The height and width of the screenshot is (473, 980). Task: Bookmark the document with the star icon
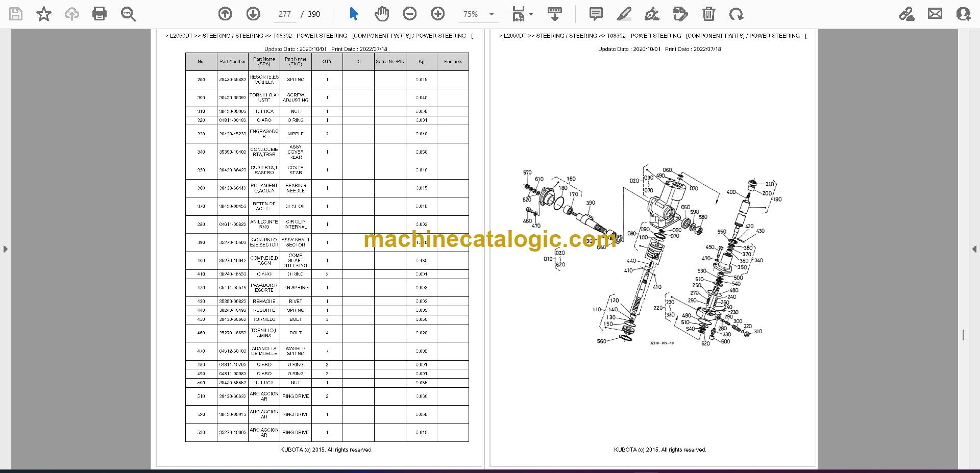click(x=44, y=14)
